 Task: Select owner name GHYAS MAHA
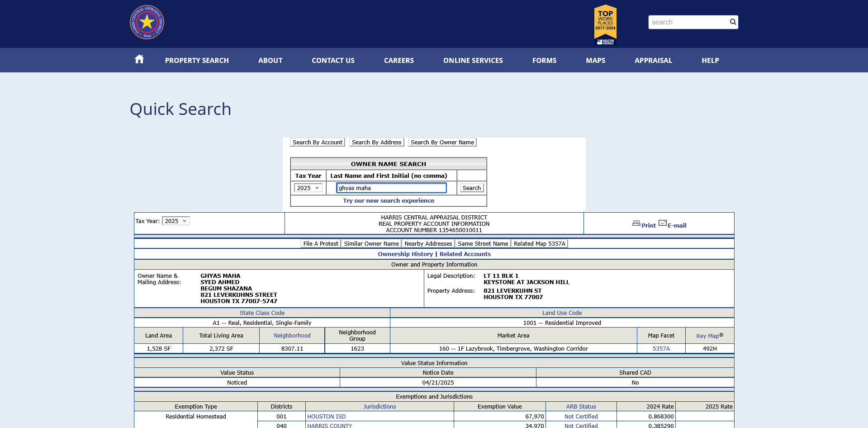point(220,276)
